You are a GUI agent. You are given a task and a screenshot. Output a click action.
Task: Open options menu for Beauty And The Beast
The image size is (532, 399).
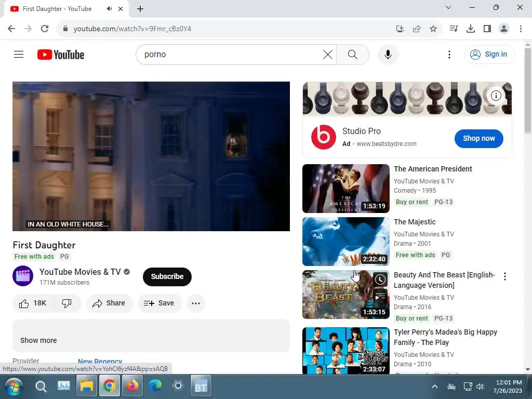505,276
